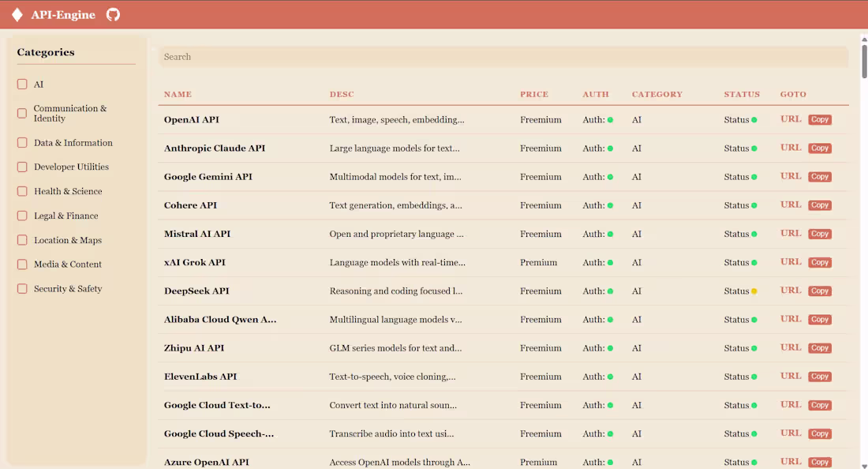Viewport: 868px width, 469px height.
Task: Enable the AI category filter
Action: point(21,84)
